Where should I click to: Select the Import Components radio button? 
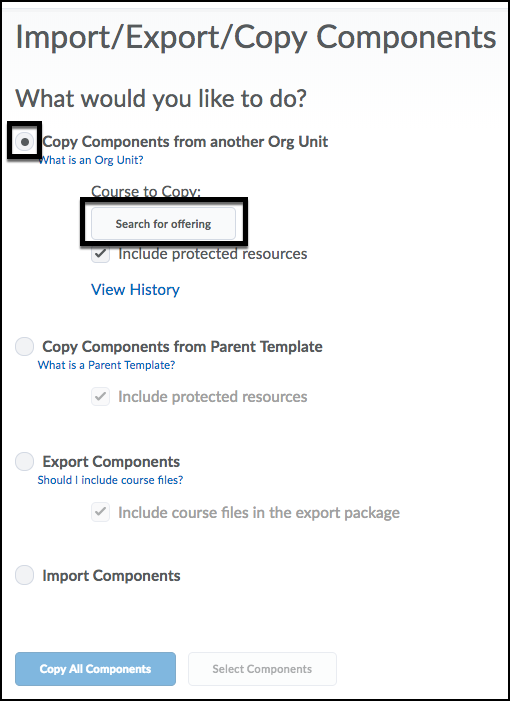coord(25,575)
